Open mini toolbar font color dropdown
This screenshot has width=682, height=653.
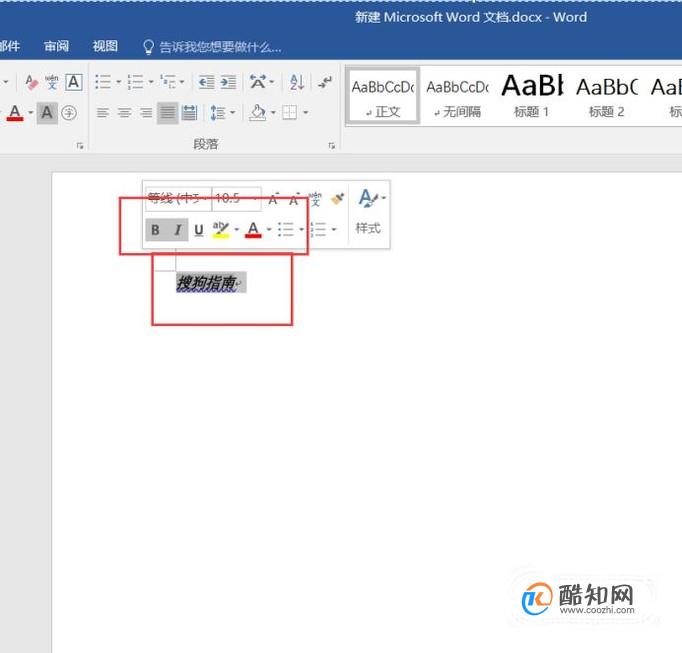pyautogui.click(x=269, y=229)
